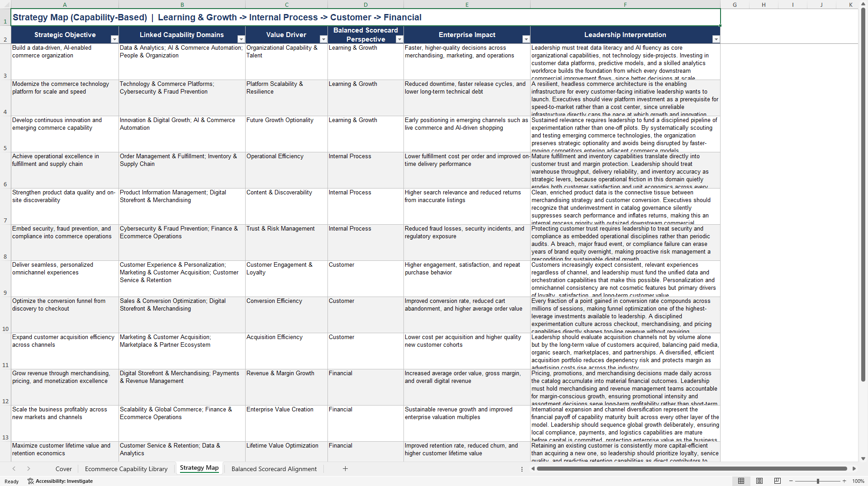Click the scroll down arrow
Screen dimensions: 868x486
tap(863, 458)
